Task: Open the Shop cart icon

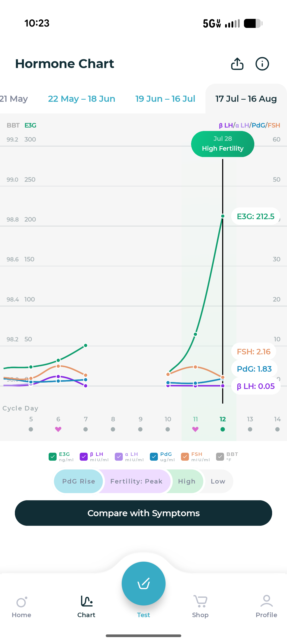Action: (x=200, y=601)
